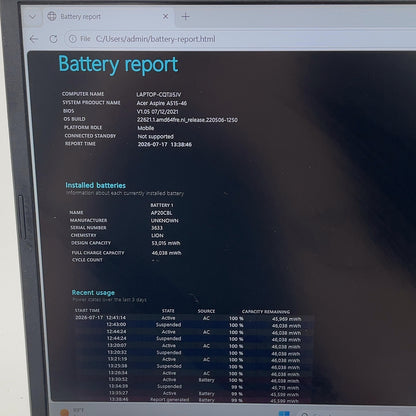Open the taskbar search icon
The width and height of the screenshot is (416, 416).
[305, 414]
